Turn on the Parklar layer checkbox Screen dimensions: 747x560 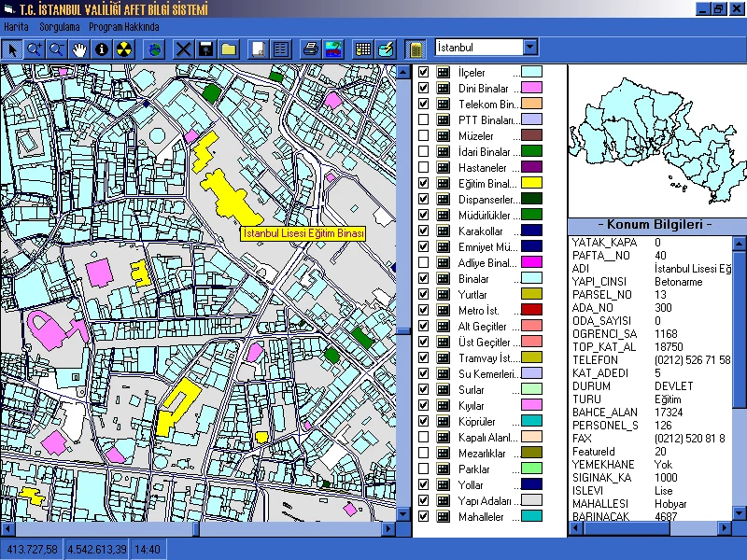coord(423,469)
